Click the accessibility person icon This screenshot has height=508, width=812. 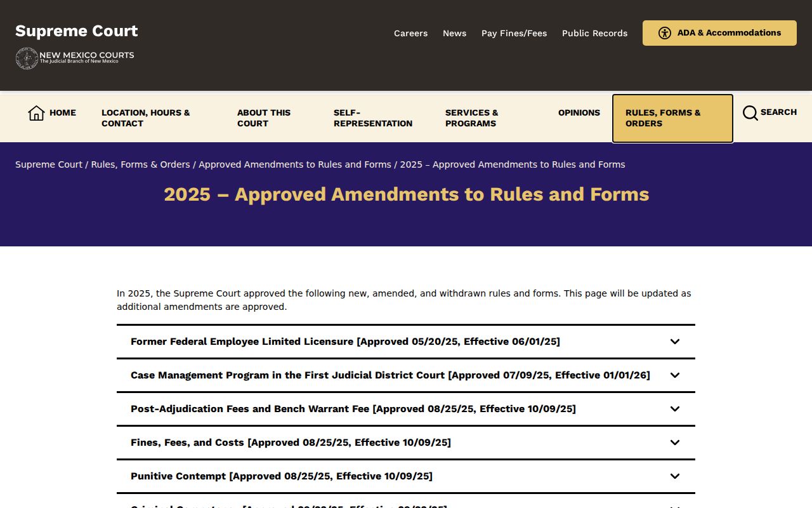coord(664,33)
